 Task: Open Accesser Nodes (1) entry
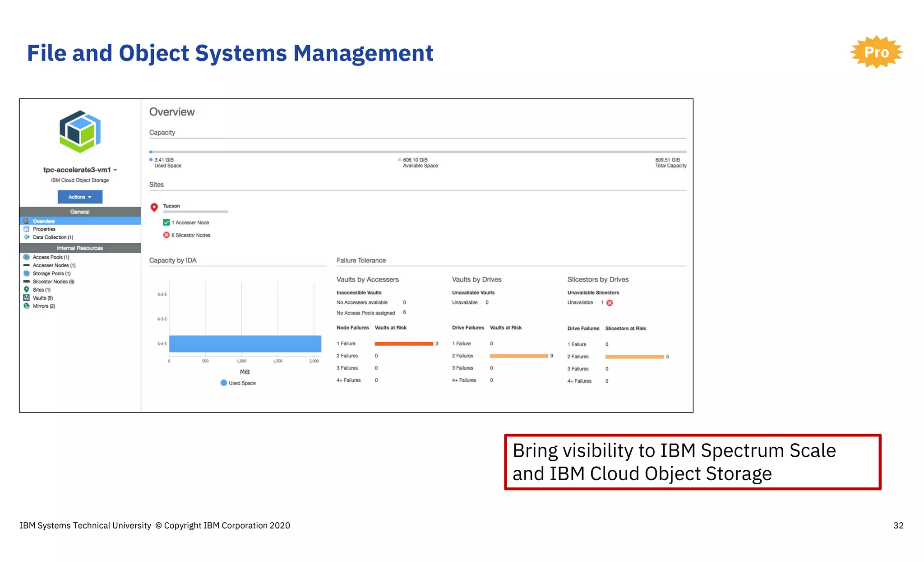coord(54,265)
